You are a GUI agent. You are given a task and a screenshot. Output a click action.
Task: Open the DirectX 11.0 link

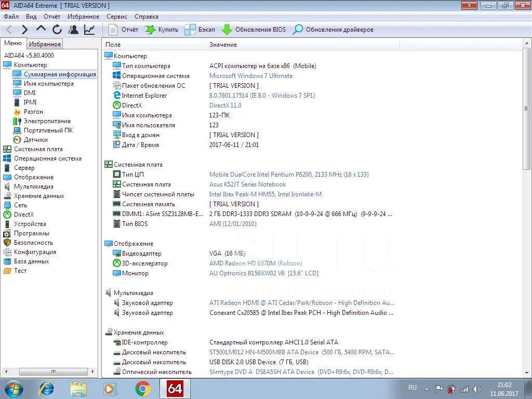click(225, 105)
